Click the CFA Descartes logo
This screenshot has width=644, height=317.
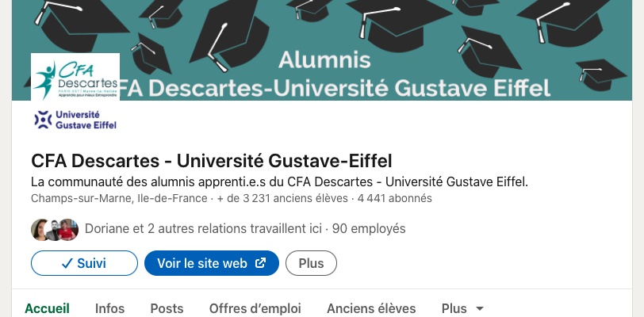[75, 76]
